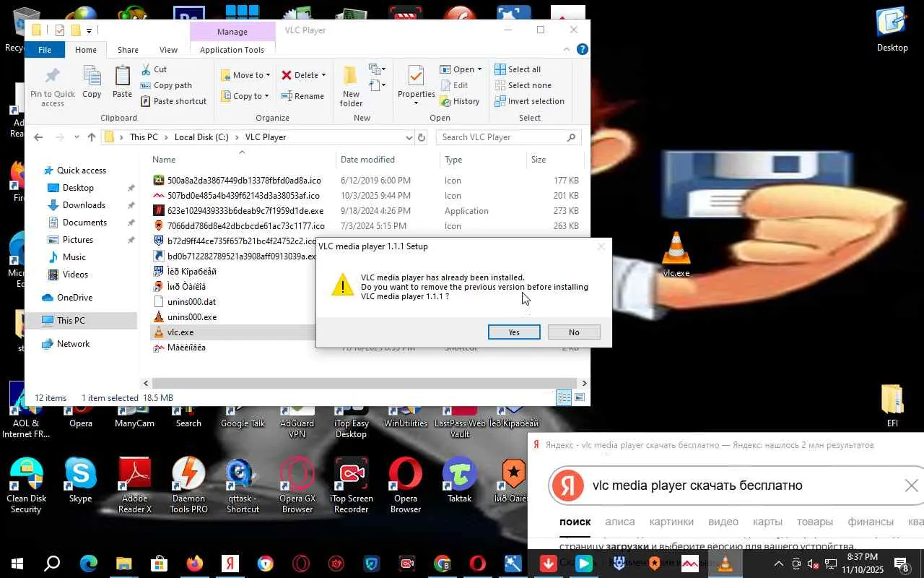924x578 pixels.
Task: Click Invert selection in the ribbon
Action: tap(530, 101)
